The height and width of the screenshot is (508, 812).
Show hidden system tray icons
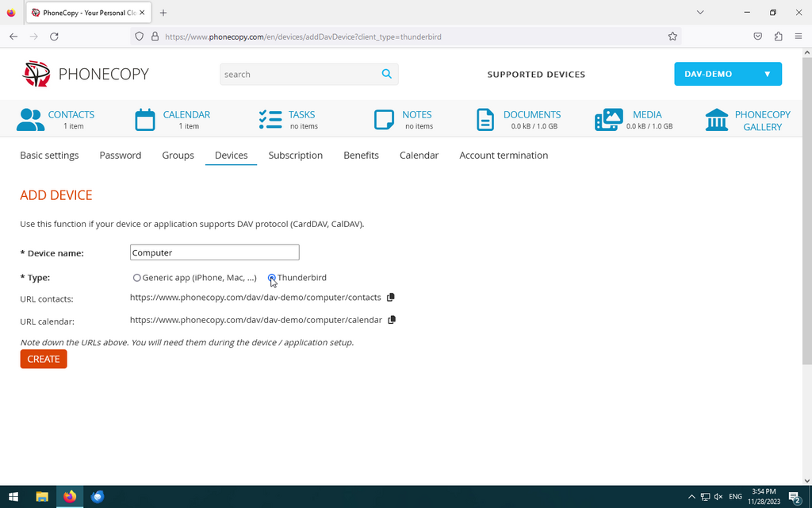point(691,497)
